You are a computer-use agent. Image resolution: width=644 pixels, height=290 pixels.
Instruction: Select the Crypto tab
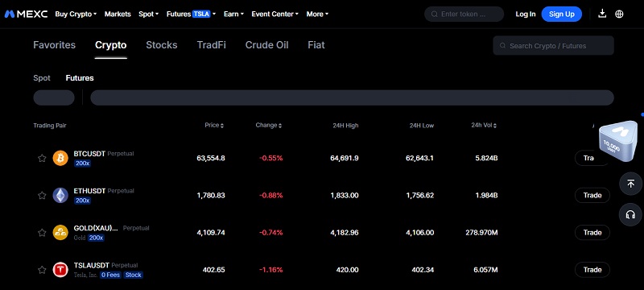(111, 45)
